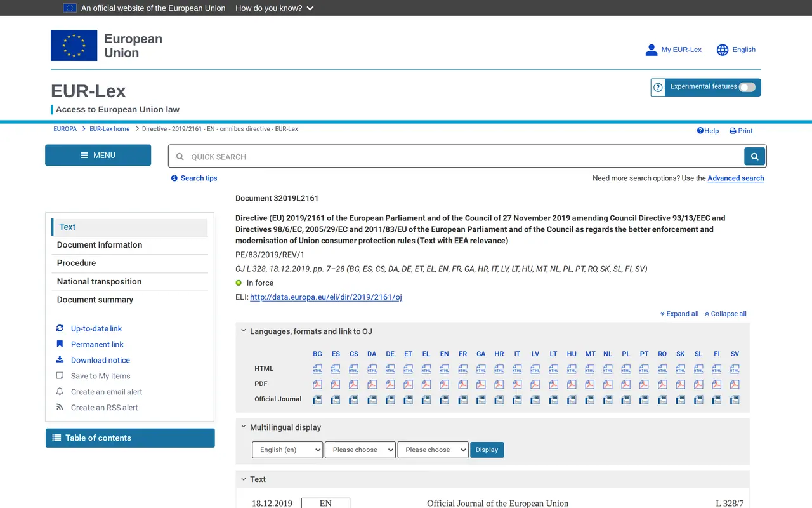Select the Procedure tab
Image resolution: width=812 pixels, height=508 pixels.
(x=129, y=263)
